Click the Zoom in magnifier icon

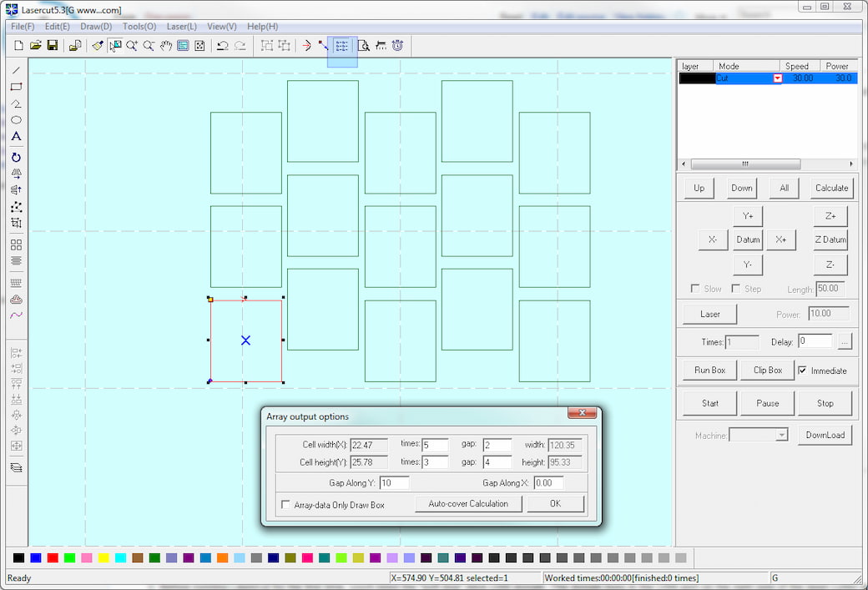pyautogui.click(x=131, y=45)
